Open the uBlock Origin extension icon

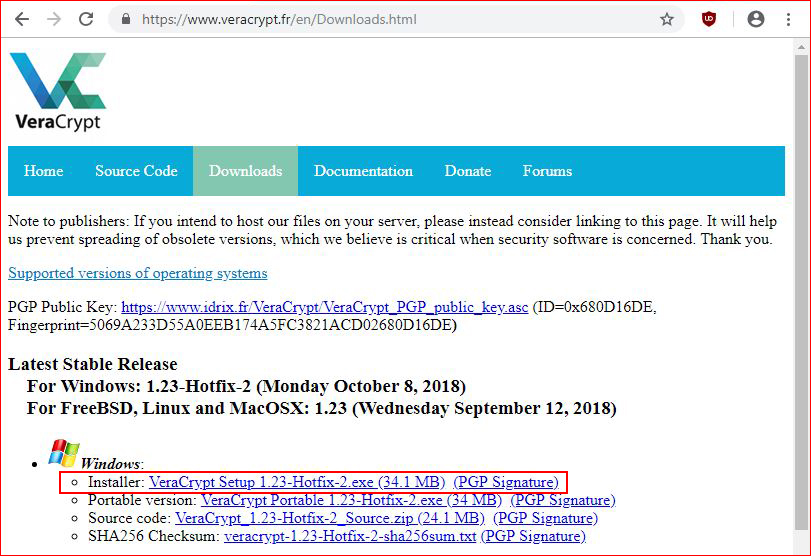(709, 19)
